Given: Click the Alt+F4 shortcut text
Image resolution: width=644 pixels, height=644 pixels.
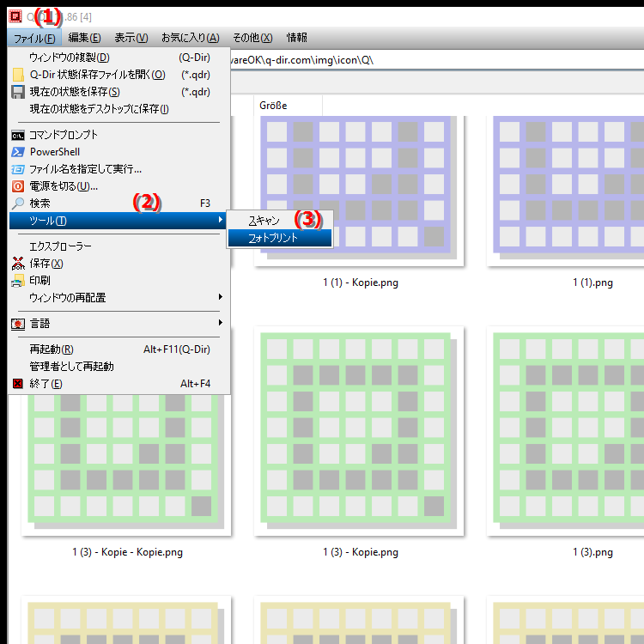Looking at the screenshot, I should [195, 384].
